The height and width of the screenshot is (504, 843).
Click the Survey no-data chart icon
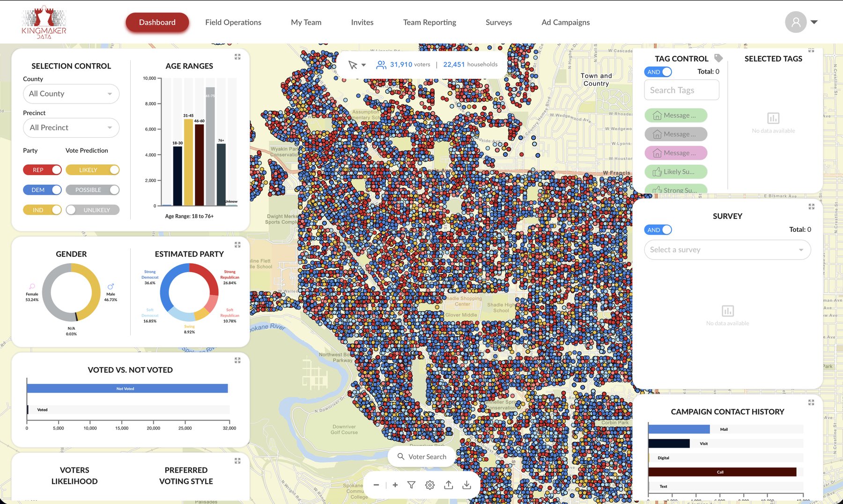727,311
